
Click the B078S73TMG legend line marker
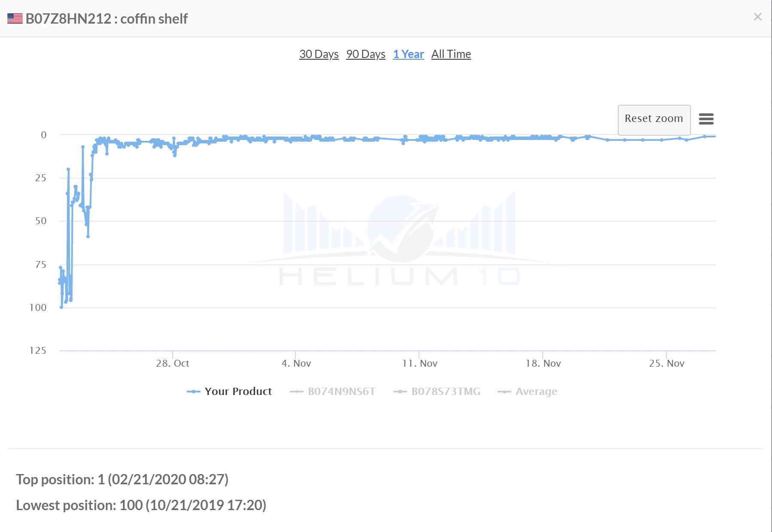coord(400,392)
